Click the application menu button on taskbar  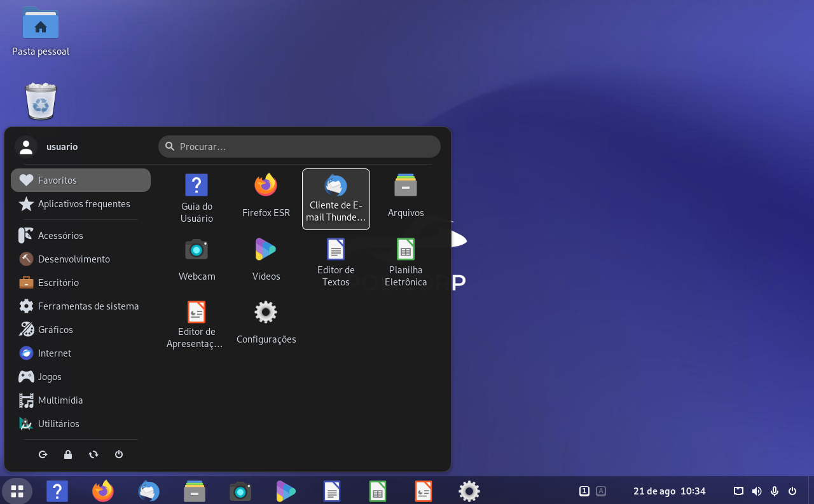[17, 491]
